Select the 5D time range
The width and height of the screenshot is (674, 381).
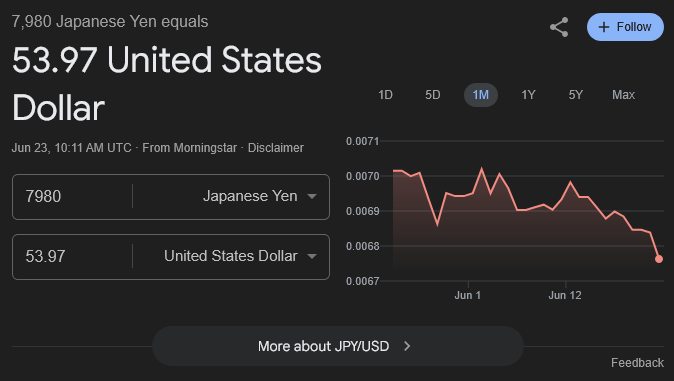pos(432,95)
